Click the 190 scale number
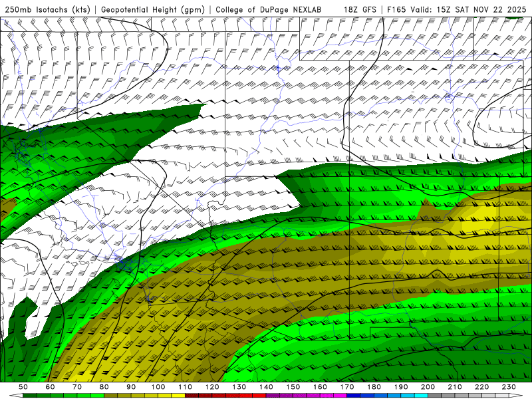Viewport: 532px width, 399px height. [x=401, y=387]
